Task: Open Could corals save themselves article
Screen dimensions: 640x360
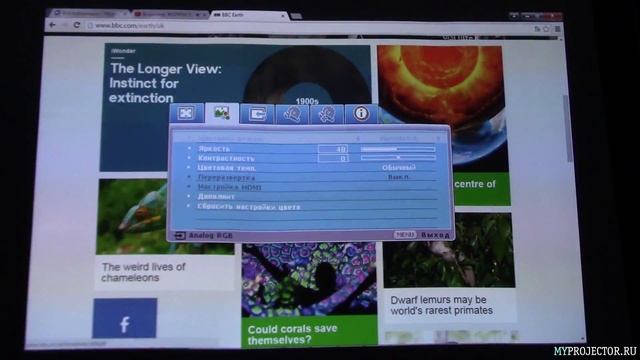Action: (292, 334)
